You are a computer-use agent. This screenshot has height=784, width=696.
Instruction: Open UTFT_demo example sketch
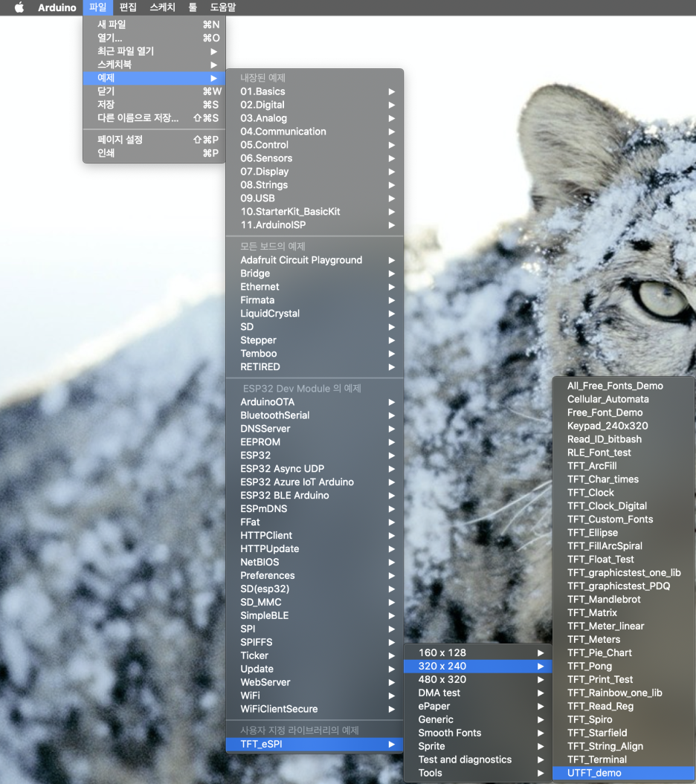point(623,773)
